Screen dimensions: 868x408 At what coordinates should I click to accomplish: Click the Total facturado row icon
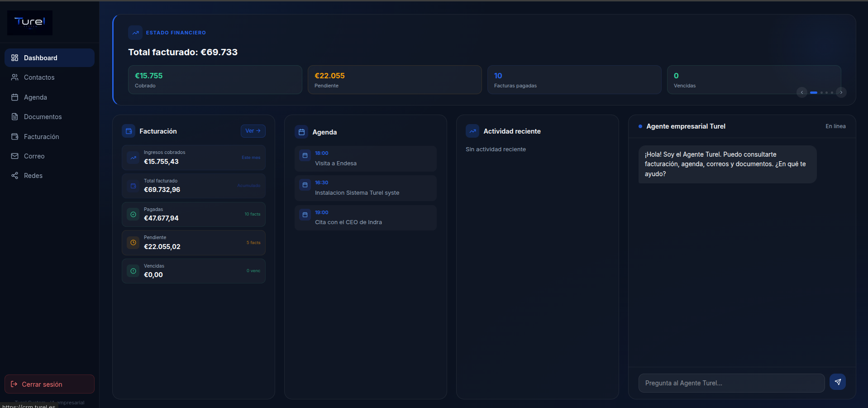pos(133,186)
